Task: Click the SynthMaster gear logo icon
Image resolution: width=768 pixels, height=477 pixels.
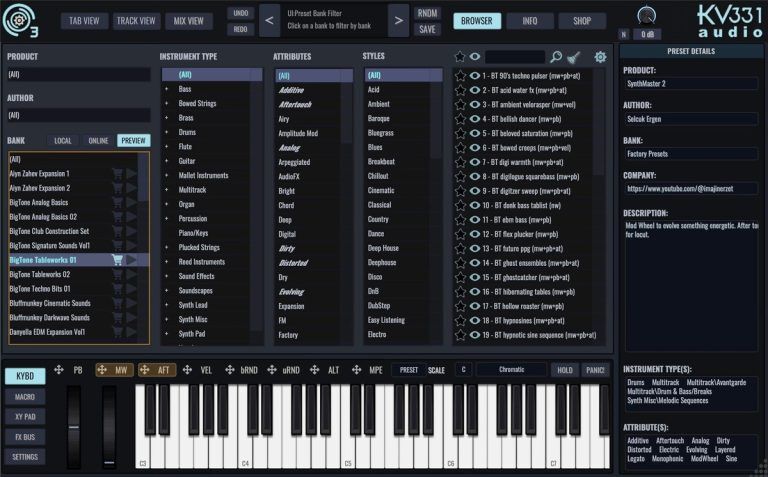Action: [x=19, y=20]
